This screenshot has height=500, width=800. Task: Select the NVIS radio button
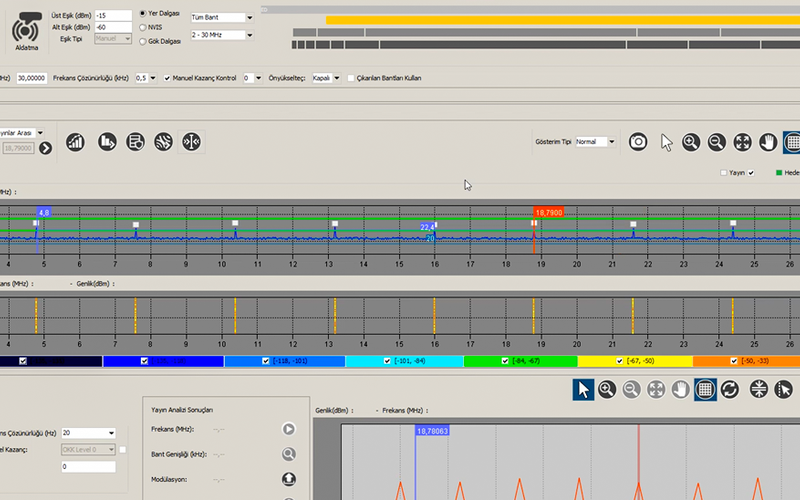coord(143,28)
